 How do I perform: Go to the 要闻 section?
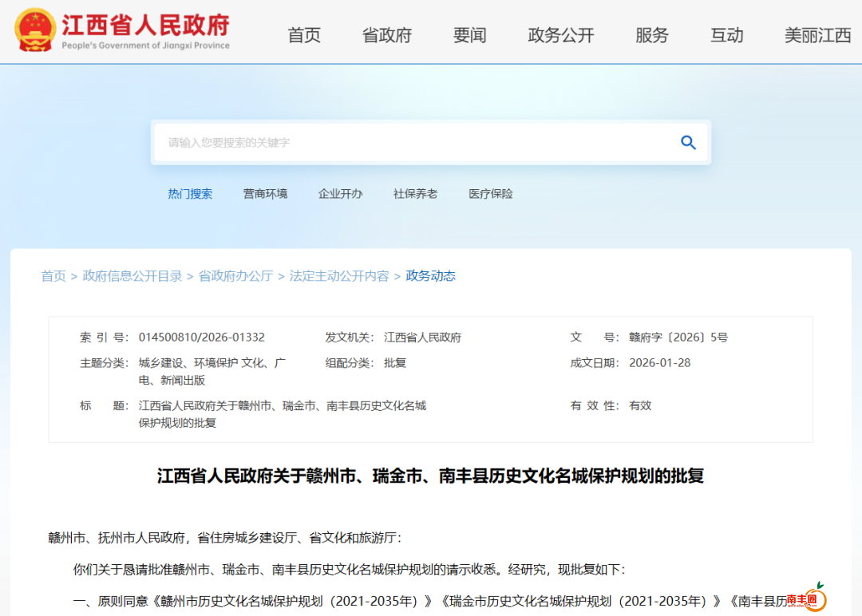pyautogui.click(x=469, y=35)
